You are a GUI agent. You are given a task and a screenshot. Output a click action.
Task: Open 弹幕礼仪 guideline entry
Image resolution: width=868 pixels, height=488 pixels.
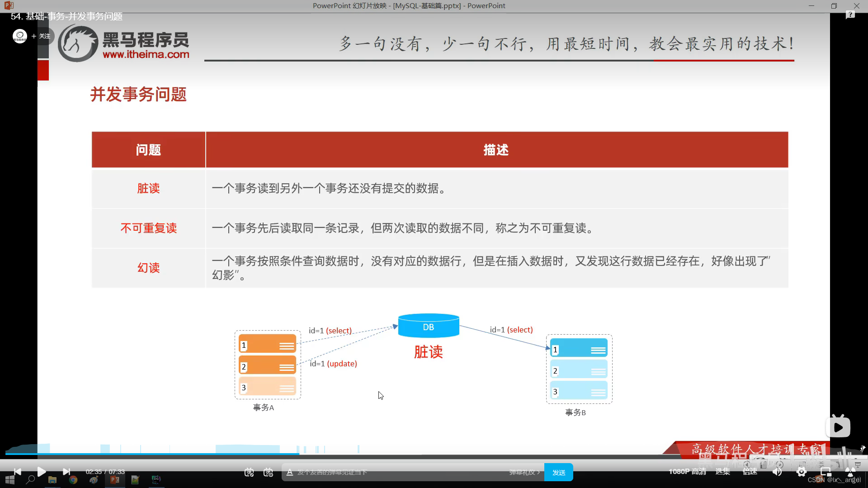click(x=524, y=472)
